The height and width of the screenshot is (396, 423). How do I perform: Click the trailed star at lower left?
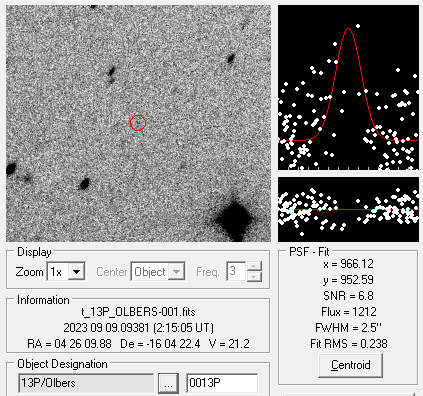(x=84, y=184)
